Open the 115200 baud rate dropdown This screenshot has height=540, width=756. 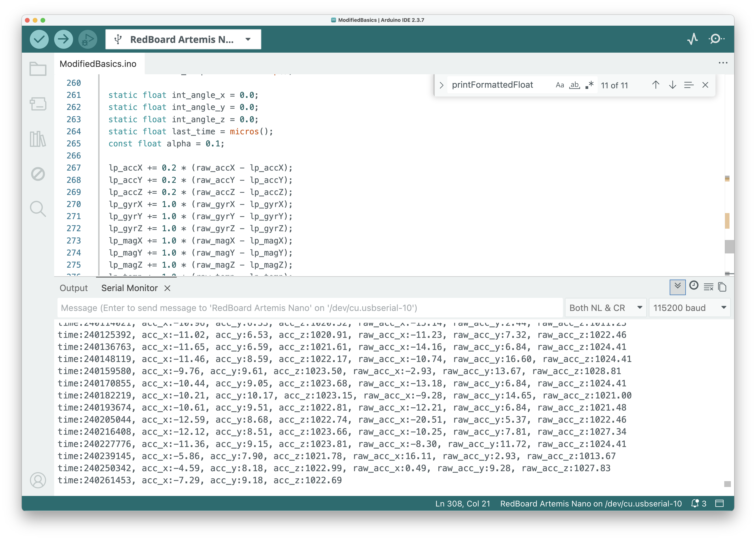pos(690,308)
